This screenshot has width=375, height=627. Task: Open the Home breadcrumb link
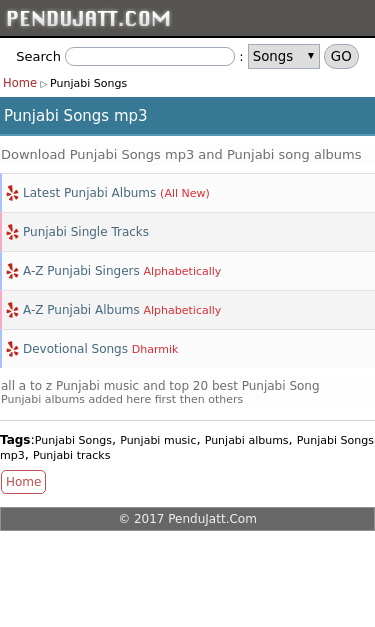[20, 83]
